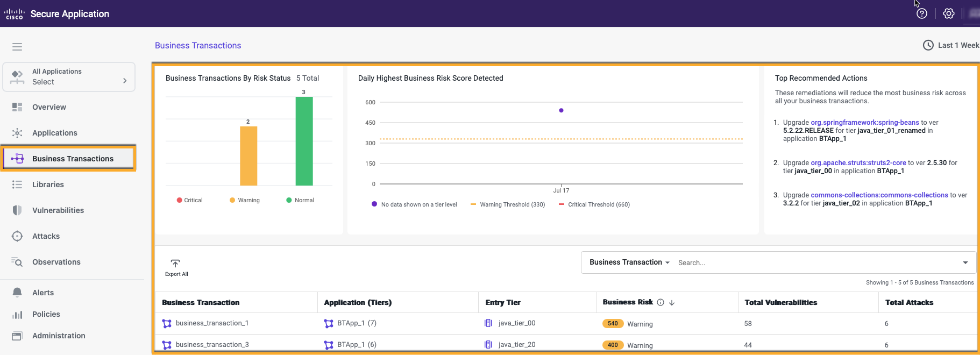Click the Observations search icon
The height and width of the screenshot is (355, 980).
pyautogui.click(x=17, y=262)
